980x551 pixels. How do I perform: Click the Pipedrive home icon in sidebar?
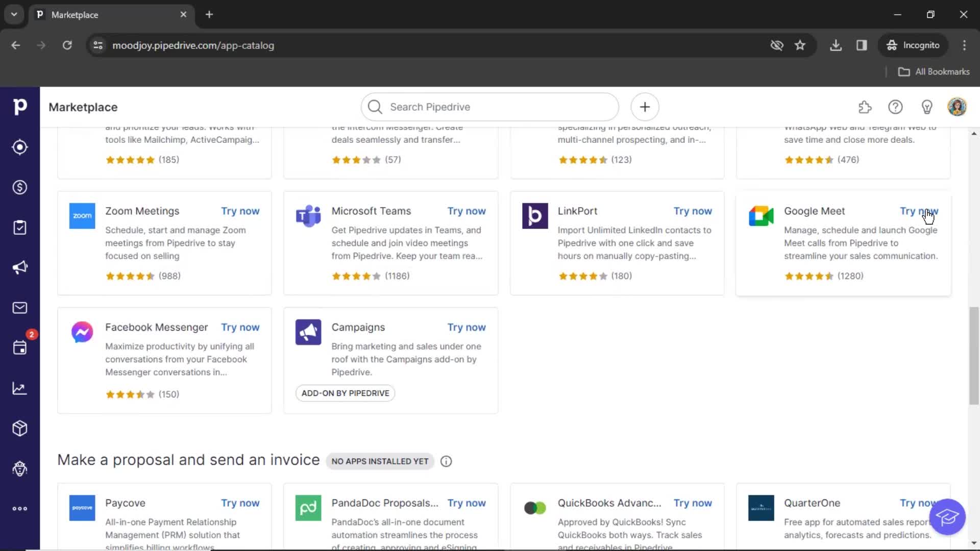point(20,107)
